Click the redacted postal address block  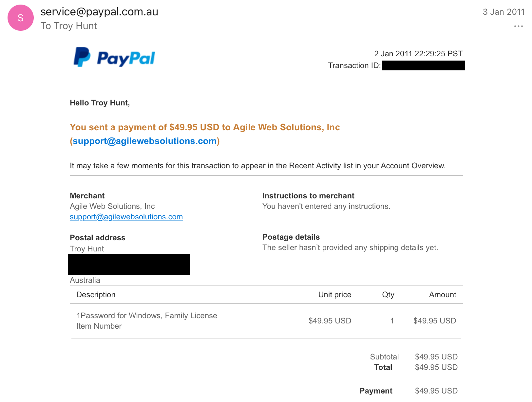(x=129, y=264)
